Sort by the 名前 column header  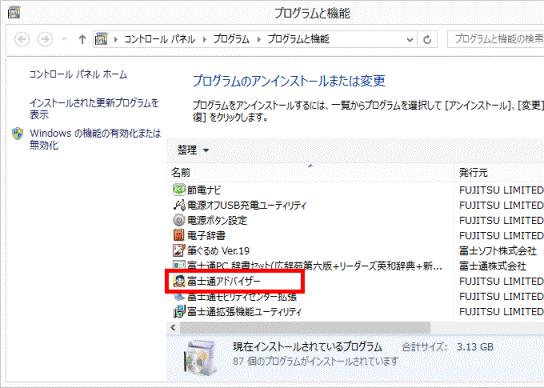(x=181, y=172)
